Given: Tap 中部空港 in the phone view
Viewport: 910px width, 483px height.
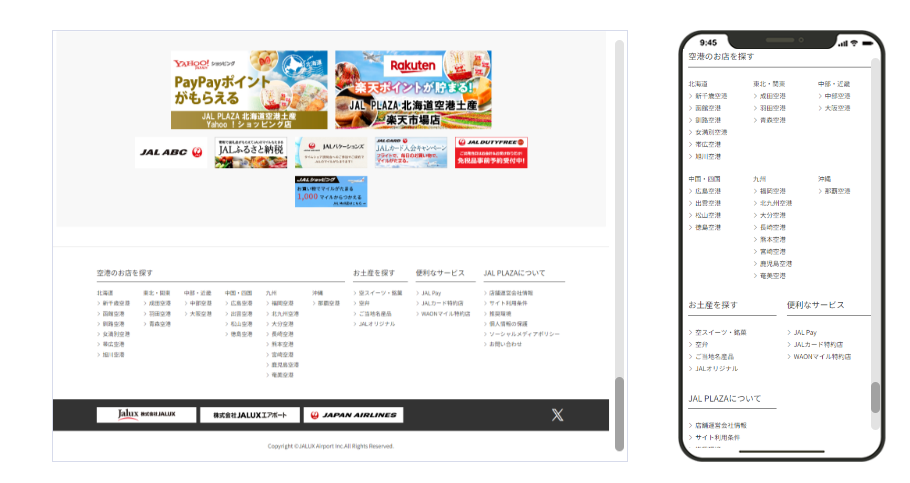Looking at the screenshot, I should pos(837,96).
